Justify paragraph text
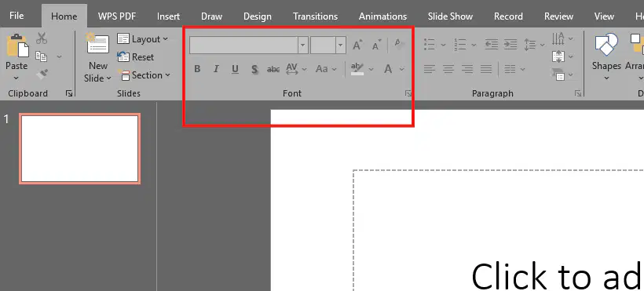Screen dimensions: 644x291 (x=486, y=69)
